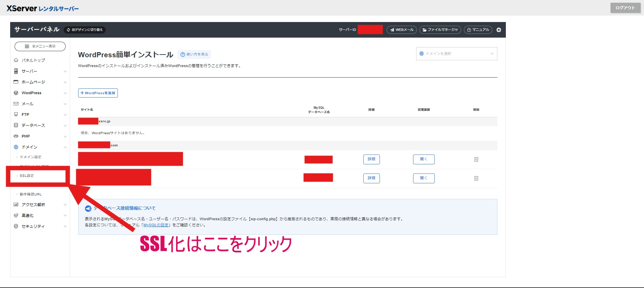Open the 高速化 sidebar menu
The image size is (644, 288).
tap(27, 215)
